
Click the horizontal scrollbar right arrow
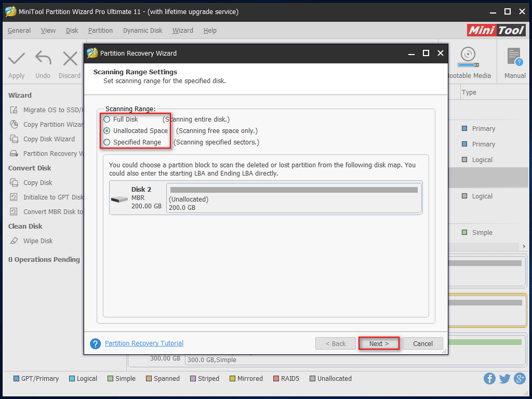coord(524,246)
